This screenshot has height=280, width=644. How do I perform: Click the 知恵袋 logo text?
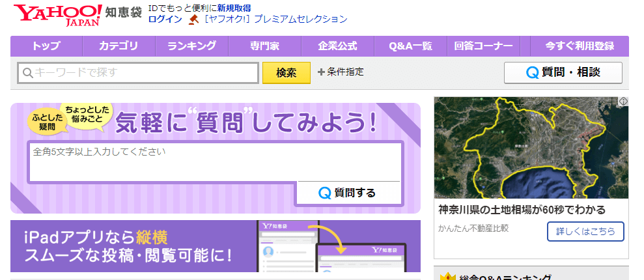coord(124,12)
